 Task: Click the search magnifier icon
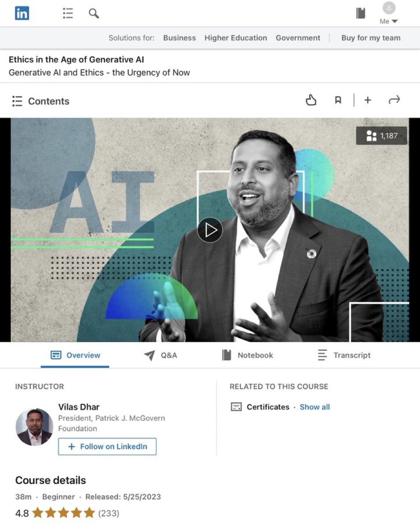(x=94, y=13)
